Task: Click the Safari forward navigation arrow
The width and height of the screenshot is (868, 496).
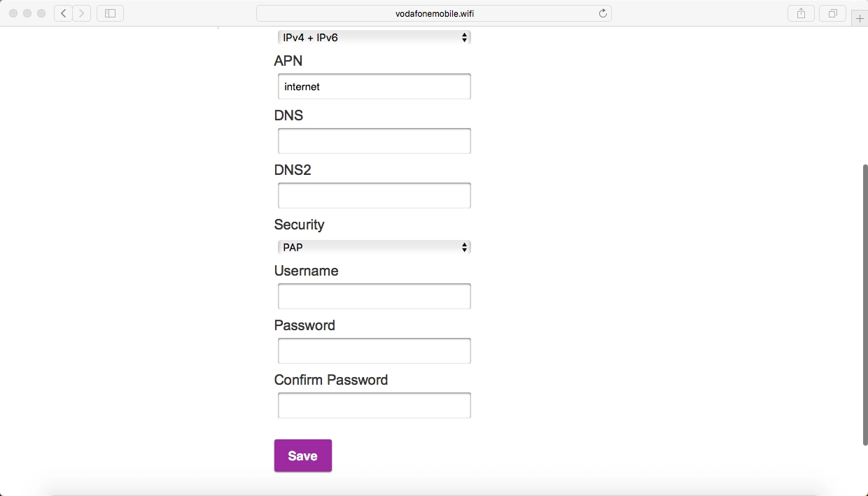Action: [82, 13]
